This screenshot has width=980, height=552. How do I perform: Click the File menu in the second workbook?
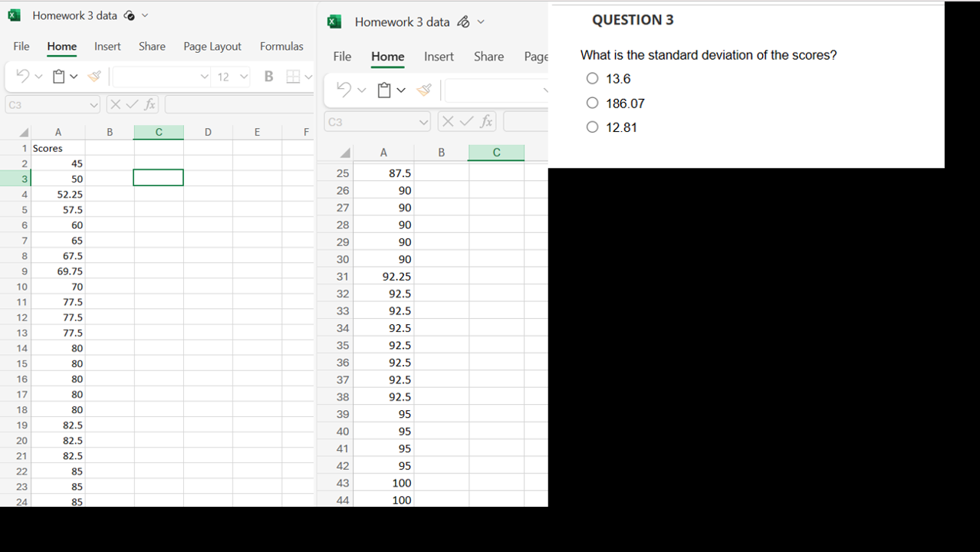pyautogui.click(x=341, y=56)
